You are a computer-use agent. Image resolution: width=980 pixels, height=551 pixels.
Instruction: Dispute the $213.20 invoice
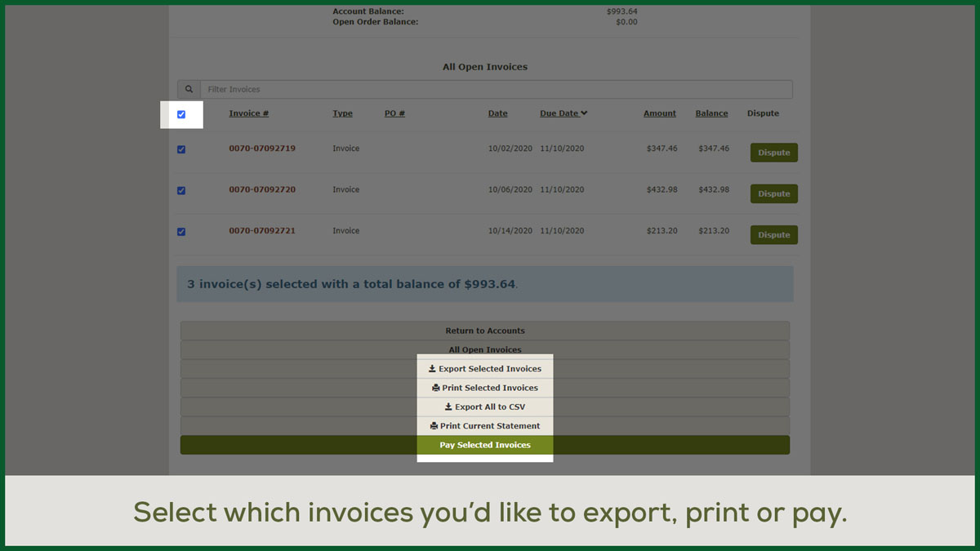tap(773, 235)
